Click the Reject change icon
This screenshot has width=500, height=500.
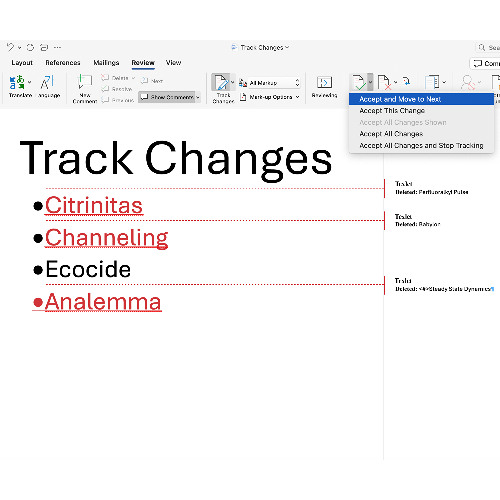(384, 82)
